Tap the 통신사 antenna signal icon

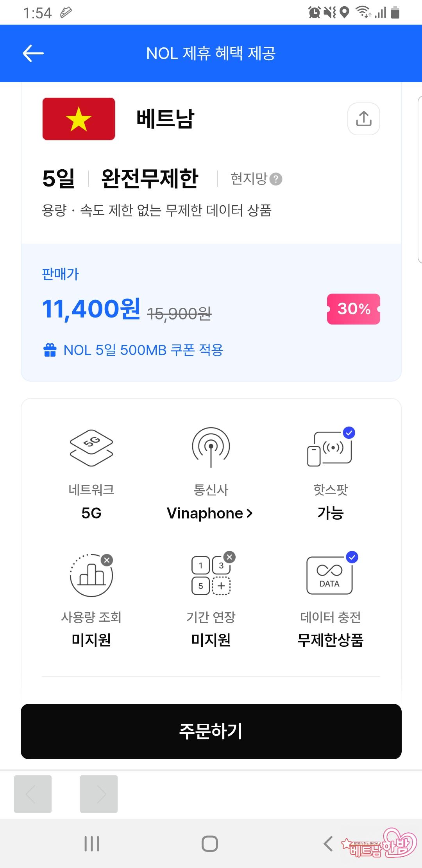(x=211, y=447)
